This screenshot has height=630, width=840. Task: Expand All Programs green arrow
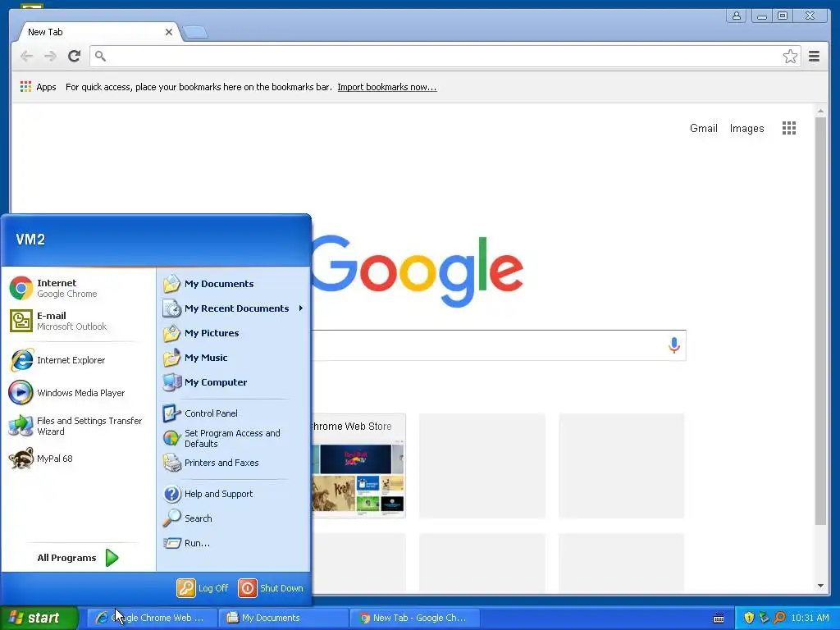[x=112, y=558]
